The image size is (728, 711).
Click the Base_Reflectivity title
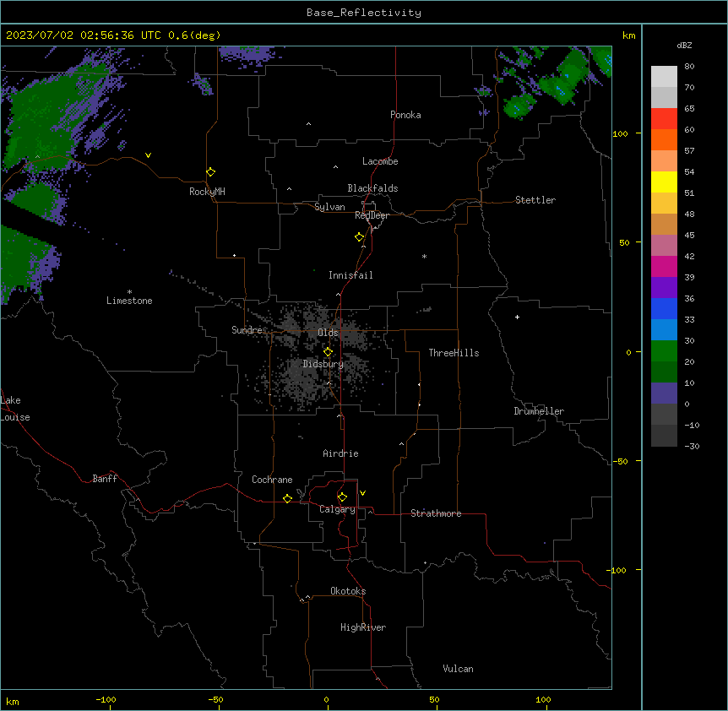pyautogui.click(x=364, y=13)
